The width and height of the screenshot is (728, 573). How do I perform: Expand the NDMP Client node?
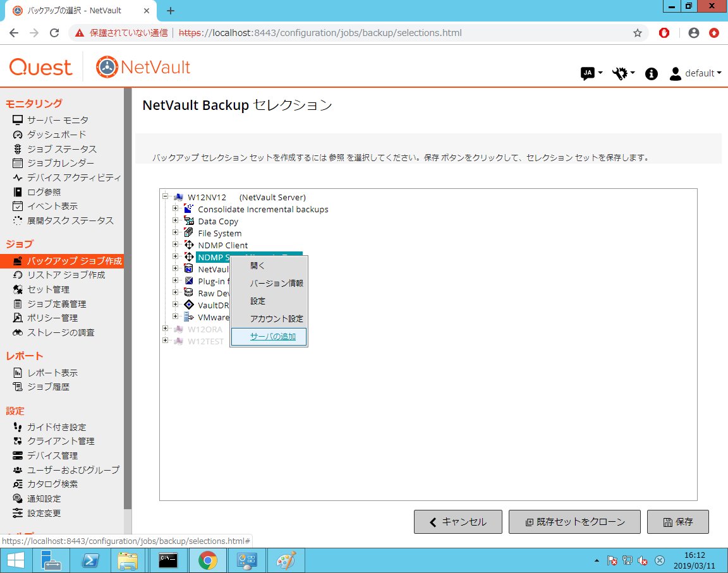176,244
